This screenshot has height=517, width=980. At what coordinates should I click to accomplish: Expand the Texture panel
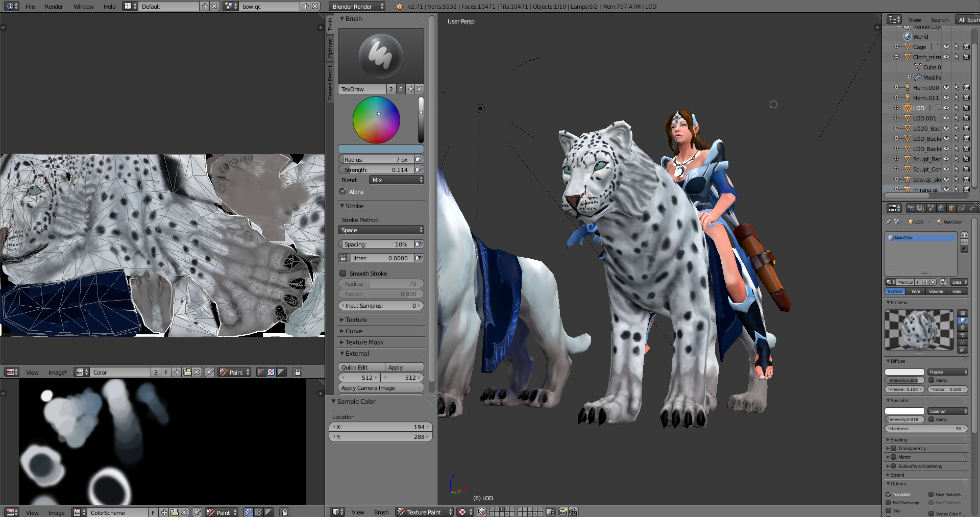coord(356,319)
